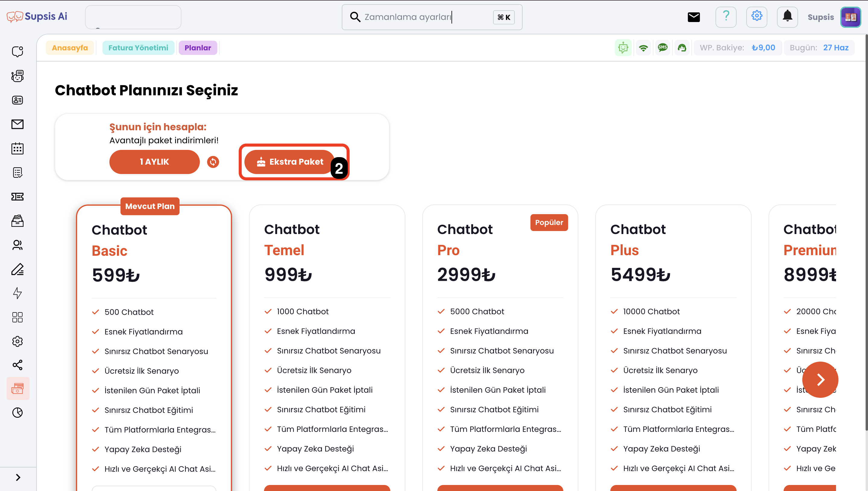Click the Supsis username label
Image resolution: width=868 pixels, height=491 pixels.
coord(820,17)
